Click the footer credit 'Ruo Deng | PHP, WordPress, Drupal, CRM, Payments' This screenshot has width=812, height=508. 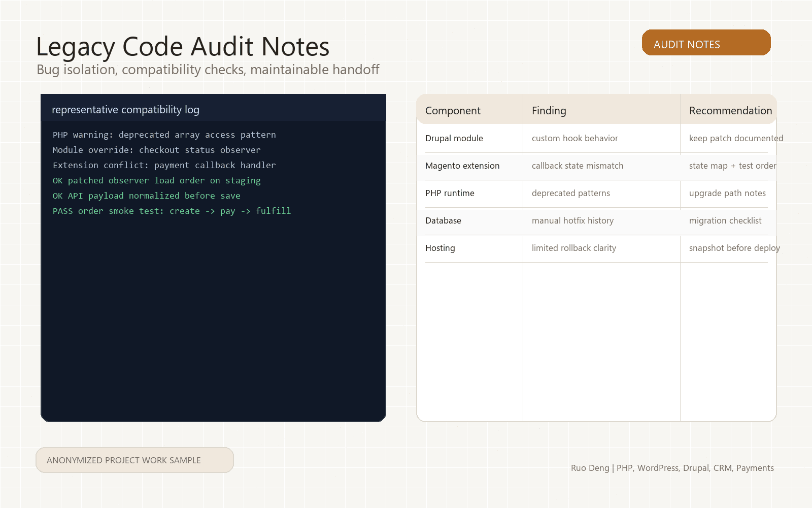[672, 468]
